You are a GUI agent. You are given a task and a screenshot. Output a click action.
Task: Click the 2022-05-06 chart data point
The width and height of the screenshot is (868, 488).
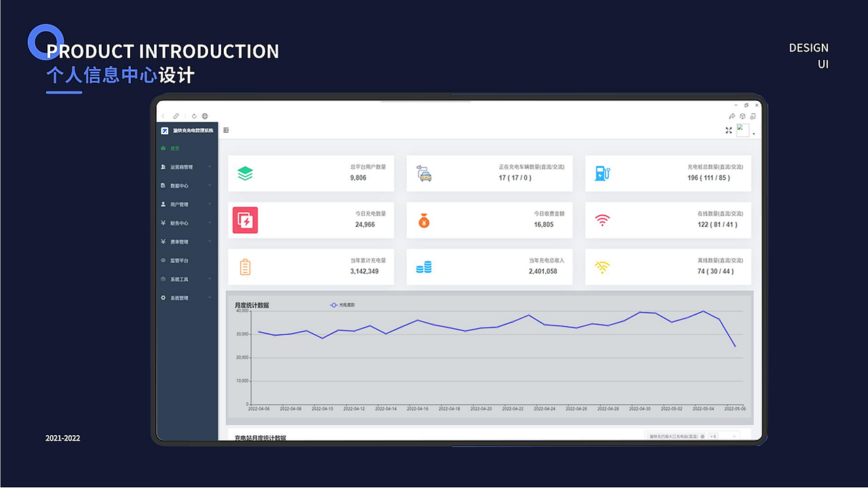[735, 346]
